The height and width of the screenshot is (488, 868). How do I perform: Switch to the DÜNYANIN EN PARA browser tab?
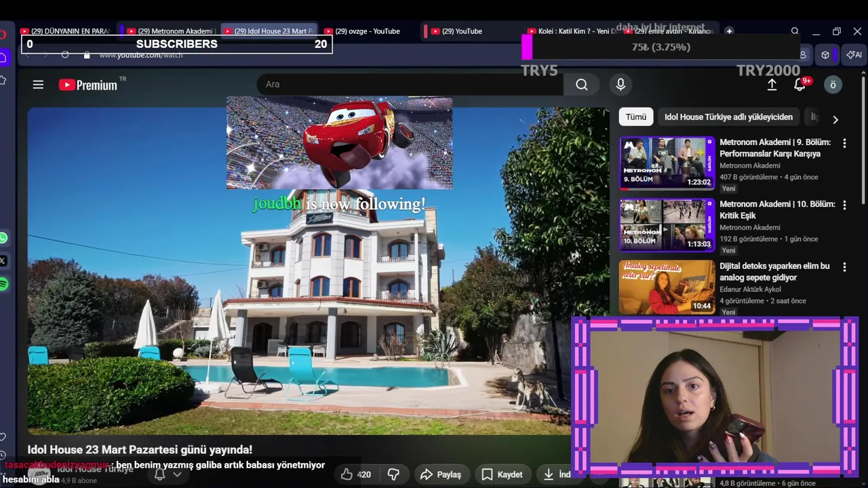[x=65, y=31]
